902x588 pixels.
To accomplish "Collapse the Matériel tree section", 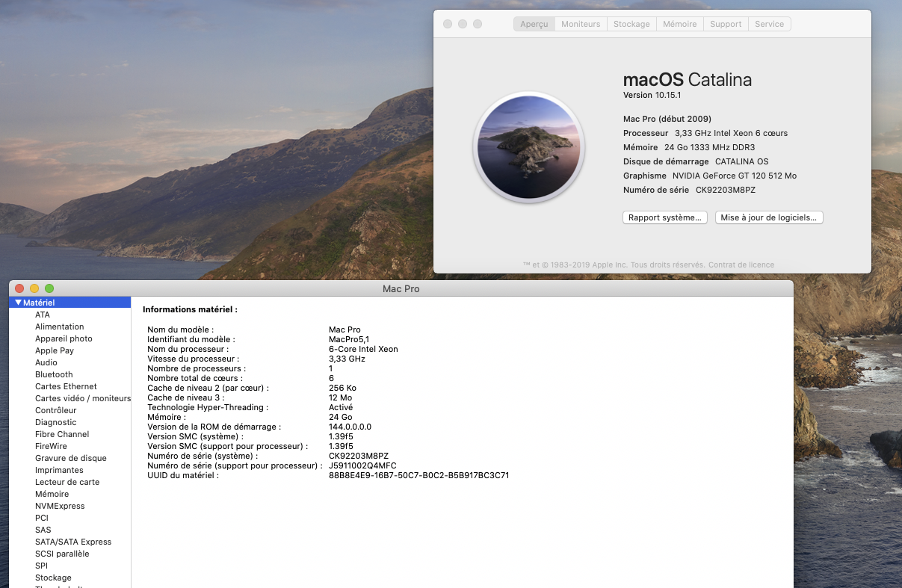I will coord(19,303).
